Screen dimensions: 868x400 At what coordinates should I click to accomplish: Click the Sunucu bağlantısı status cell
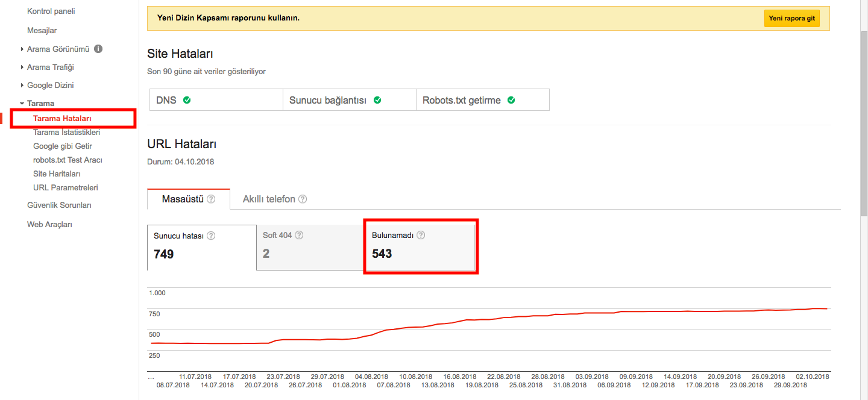coord(350,100)
